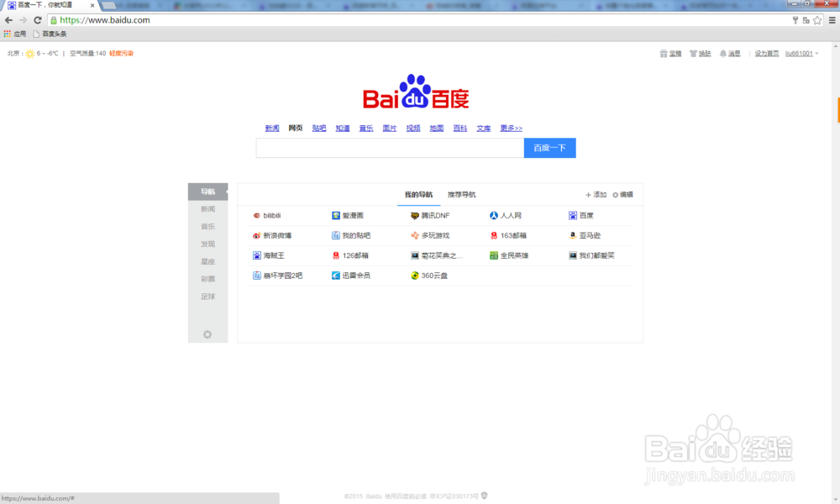Open the Chrome hamburger menu
The height and width of the screenshot is (504, 840).
tap(832, 20)
